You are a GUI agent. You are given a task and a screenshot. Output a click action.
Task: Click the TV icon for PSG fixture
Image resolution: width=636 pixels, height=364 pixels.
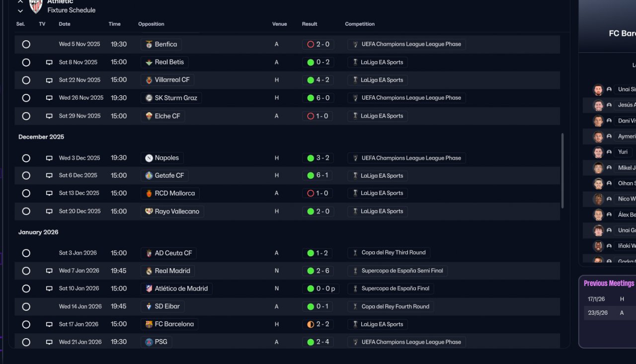click(x=49, y=342)
